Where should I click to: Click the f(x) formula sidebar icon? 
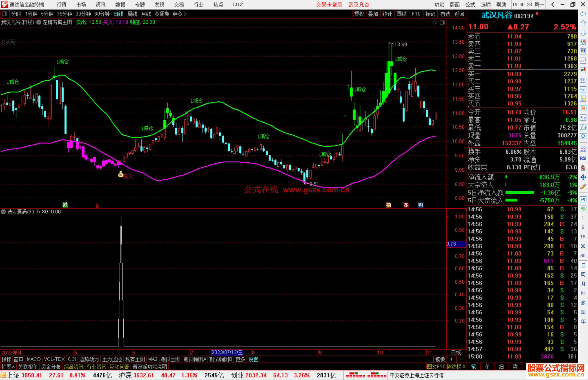pos(583,127)
